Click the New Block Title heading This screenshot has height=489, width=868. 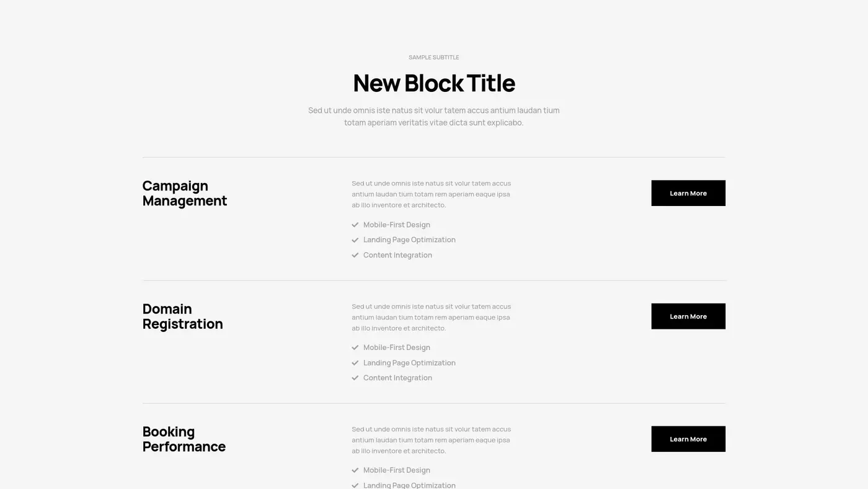[x=434, y=83]
